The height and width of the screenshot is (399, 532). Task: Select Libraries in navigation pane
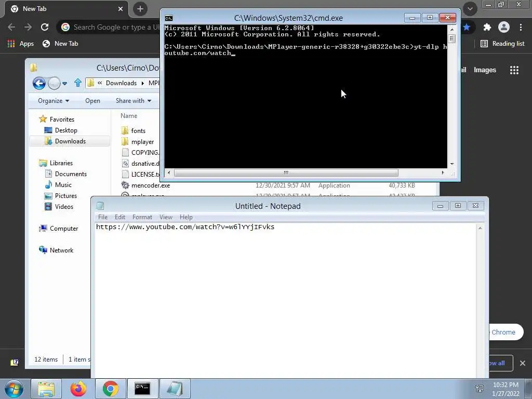[x=61, y=163]
